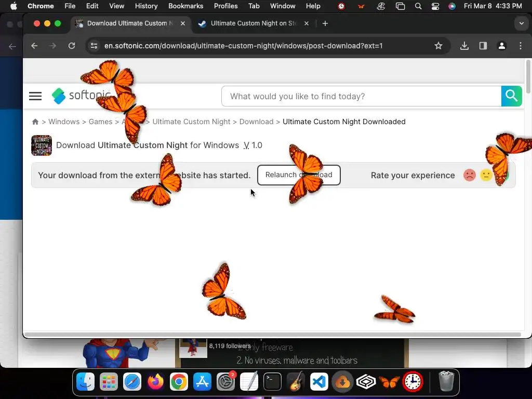The image size is (532, 399).
Task: Click Siri icon in menu bar
Action: 452,6
